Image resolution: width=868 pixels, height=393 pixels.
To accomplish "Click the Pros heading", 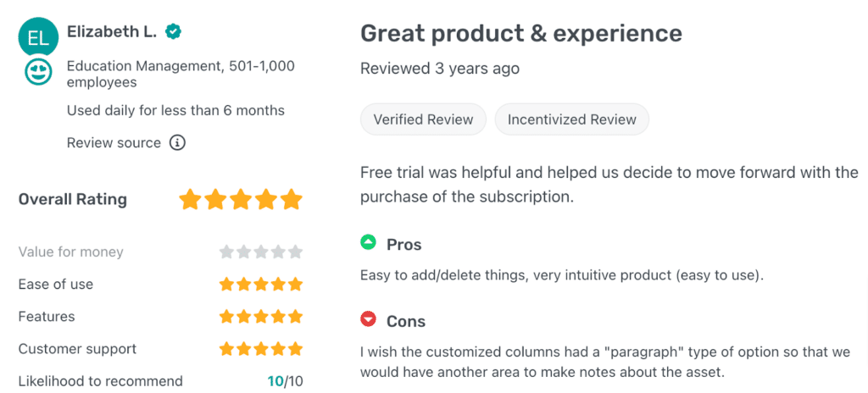I will pyautogui.click(x=404, y=245).
